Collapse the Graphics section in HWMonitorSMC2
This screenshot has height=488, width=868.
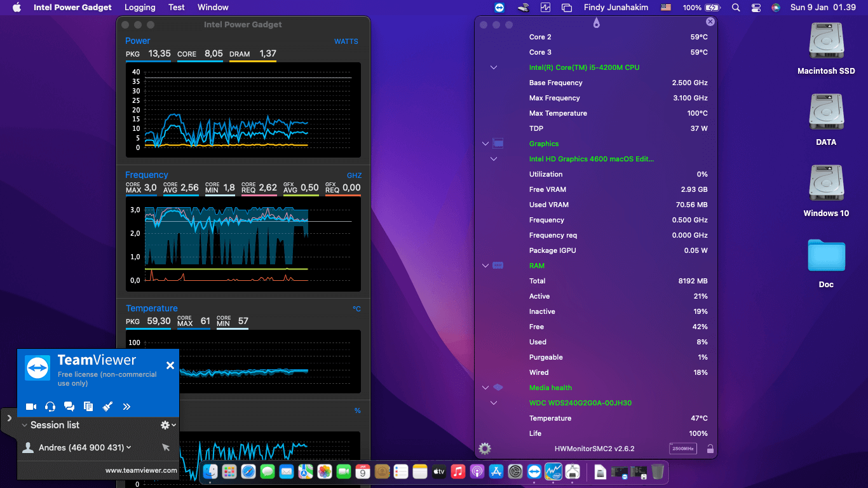pos(485,144)
